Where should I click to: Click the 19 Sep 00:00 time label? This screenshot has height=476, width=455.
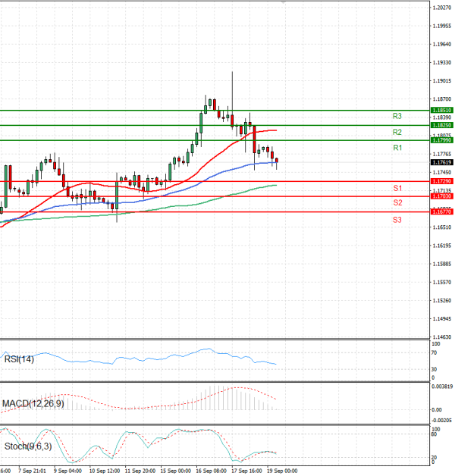282,471
